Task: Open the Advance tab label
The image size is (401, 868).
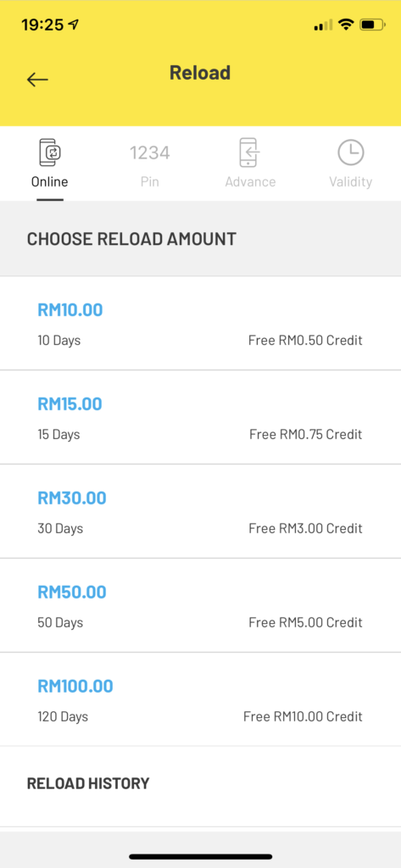Action: [250, 181]
